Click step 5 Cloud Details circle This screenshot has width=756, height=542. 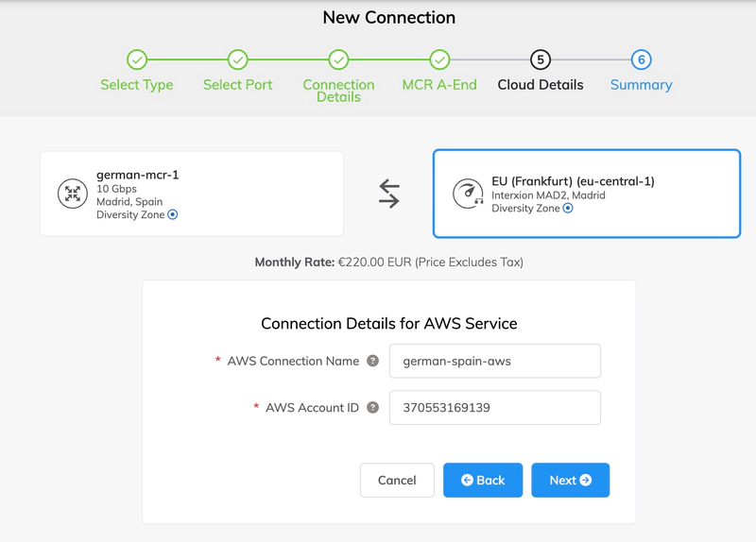541,59
